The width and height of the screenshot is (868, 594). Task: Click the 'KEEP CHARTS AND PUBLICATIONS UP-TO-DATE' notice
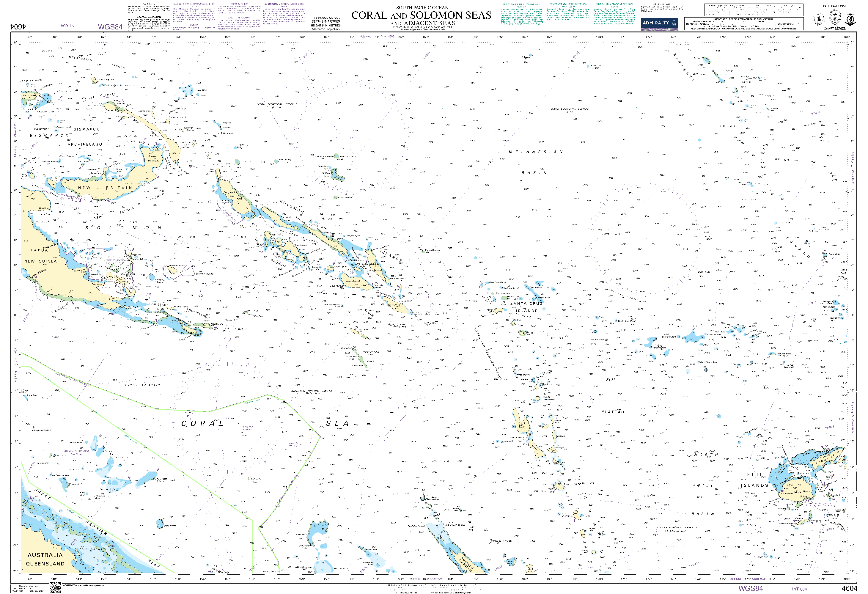[743, 29]
